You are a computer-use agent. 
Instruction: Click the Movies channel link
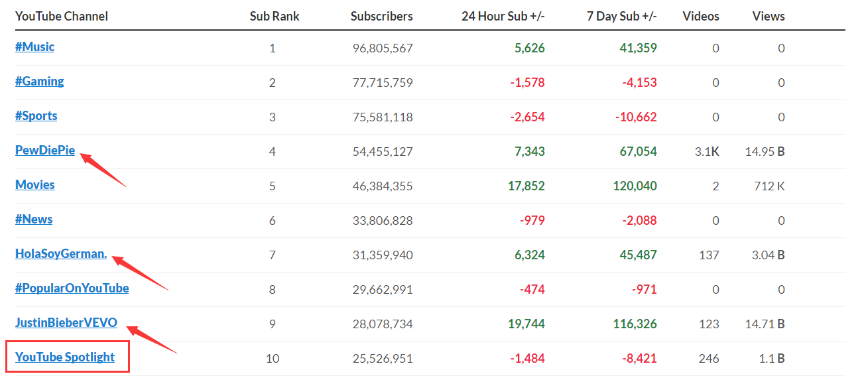(x=35, y=185)
